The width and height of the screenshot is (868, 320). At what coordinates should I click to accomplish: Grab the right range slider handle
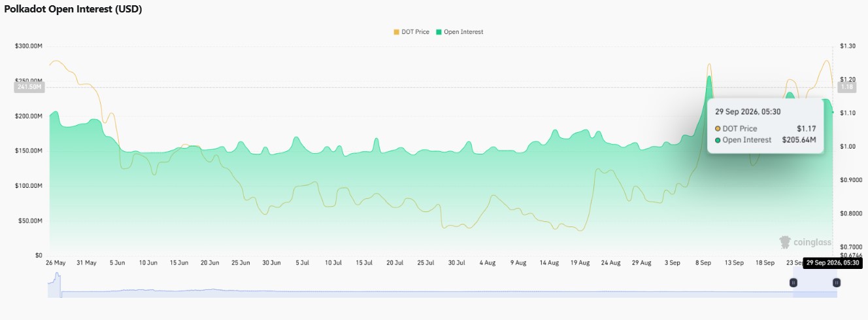pyautogui.click(x=836, y=283)
